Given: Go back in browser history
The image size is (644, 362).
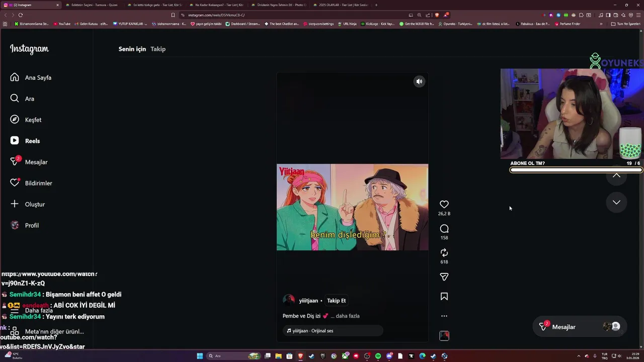Looking at the screenshot, I should point(6,15).
